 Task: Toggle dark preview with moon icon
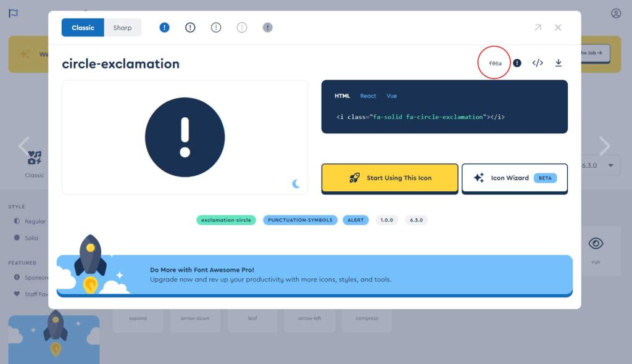296,183
